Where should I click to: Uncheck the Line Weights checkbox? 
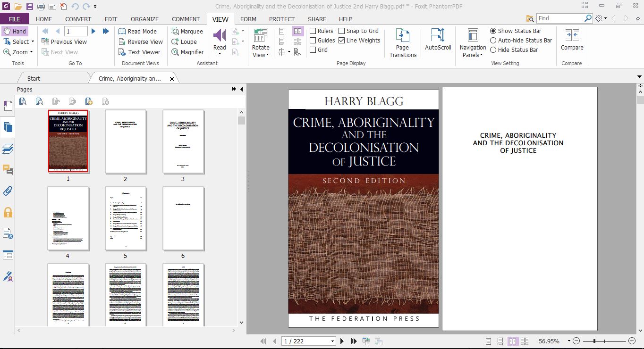coord(341,40)
